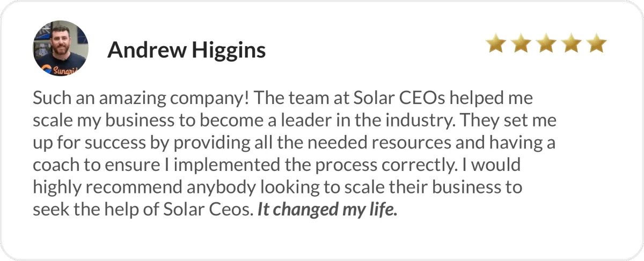
Task: Click the reviewer name Andrew Higgins
Action: (x=186, y=50)
